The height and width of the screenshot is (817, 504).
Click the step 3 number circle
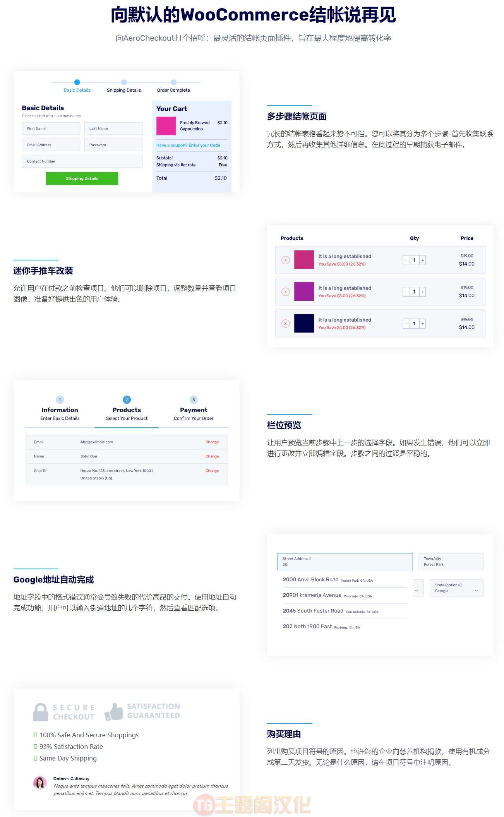point(194,399)
